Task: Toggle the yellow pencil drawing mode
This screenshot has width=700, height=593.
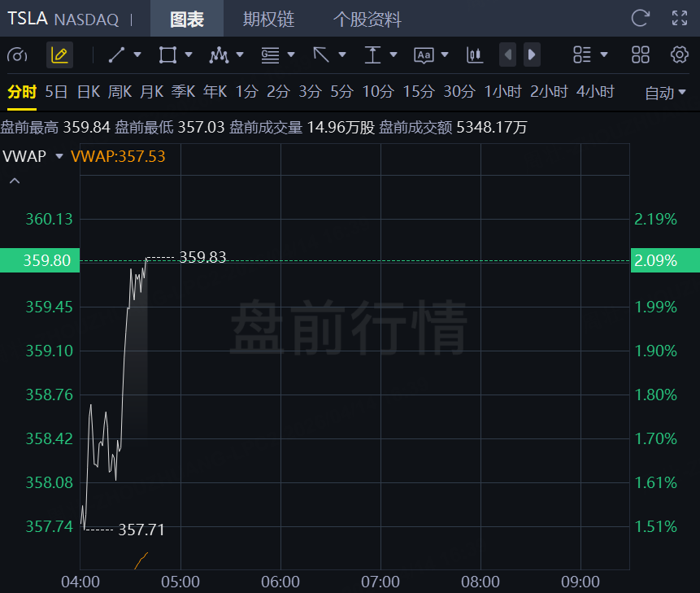Action: click(59, 55)
